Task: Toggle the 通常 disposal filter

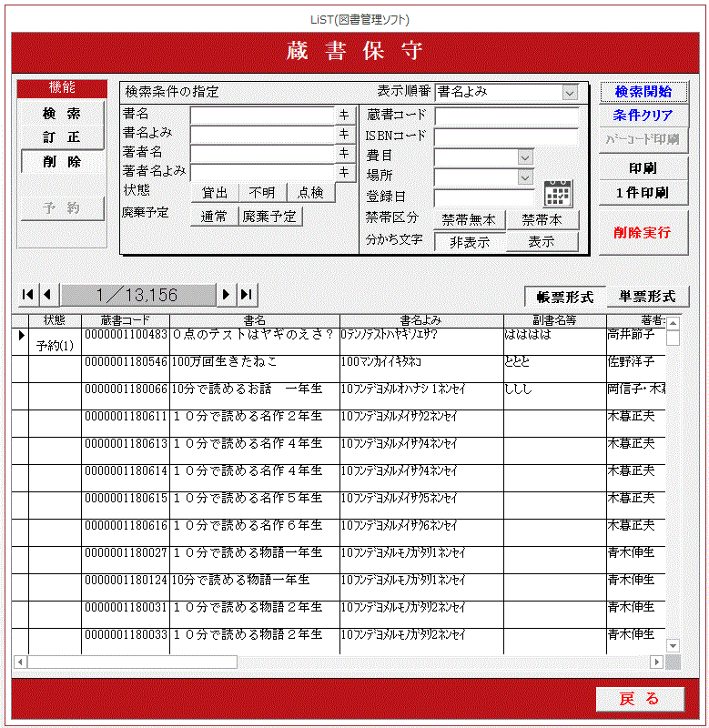Action: click(214, 217)
